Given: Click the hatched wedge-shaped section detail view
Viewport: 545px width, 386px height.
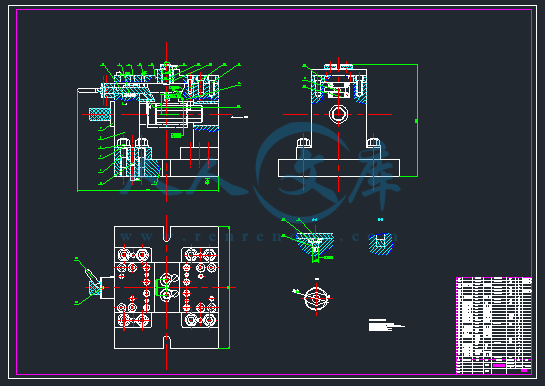Looking at the screenshot, I should [x=315, y=244].
